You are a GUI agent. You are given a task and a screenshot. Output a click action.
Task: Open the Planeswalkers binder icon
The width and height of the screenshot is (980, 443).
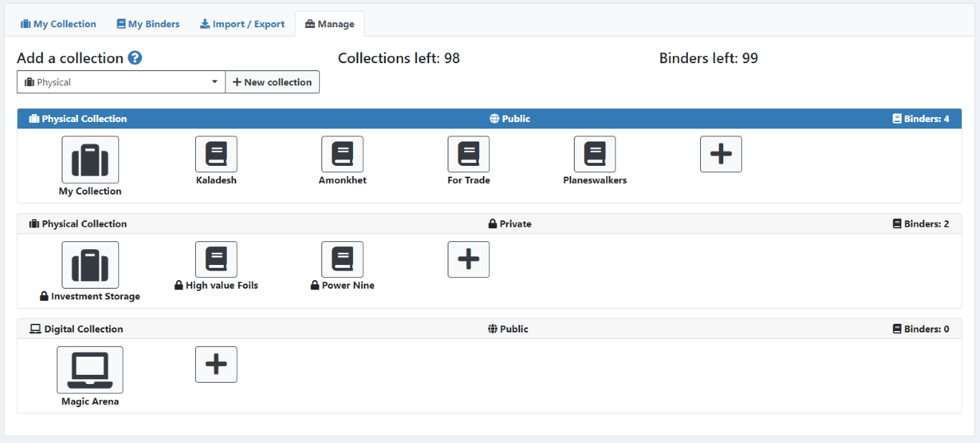pyautogui.click(x=595, y=154)
